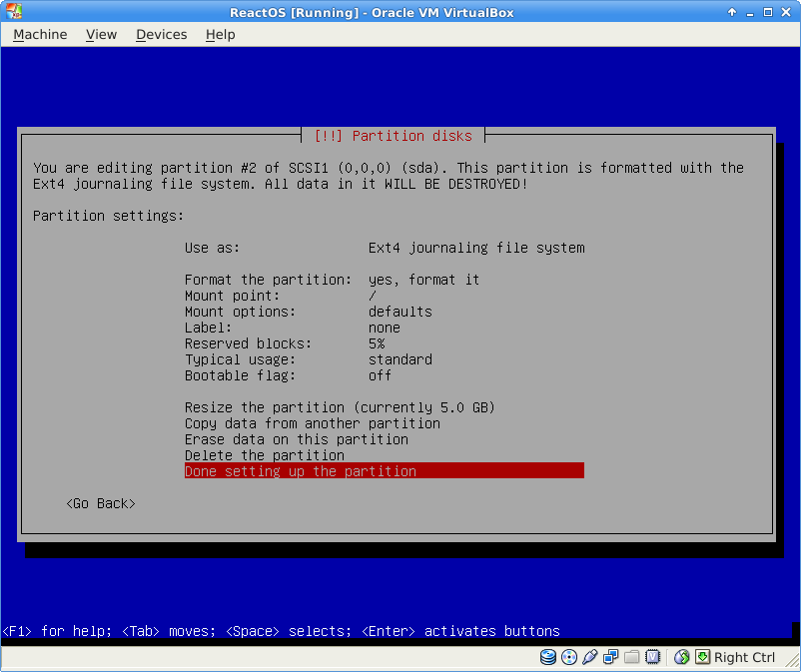Open the Devices menu
The height and width of the screenshot is (672, 801).
click(x=161, y=34)
